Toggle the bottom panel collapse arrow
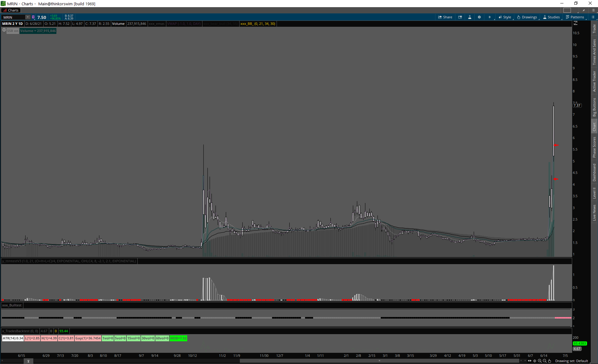The height and width of the screenshot is (364, 598). [x=28, y=361]
